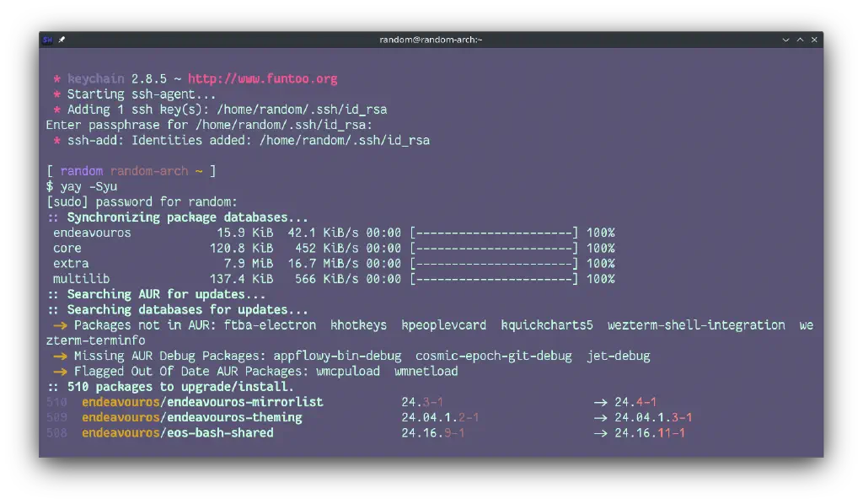Select the flagged package 'wmnetload'
Viewport: 863px width, 504px height.
[426, 372]
